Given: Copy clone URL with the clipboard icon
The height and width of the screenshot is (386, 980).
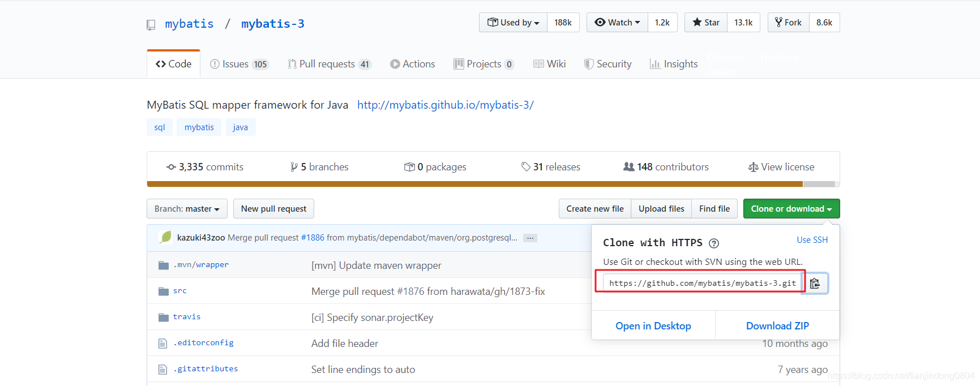Looking at the screenshot, I should click(x=815, y=284).
